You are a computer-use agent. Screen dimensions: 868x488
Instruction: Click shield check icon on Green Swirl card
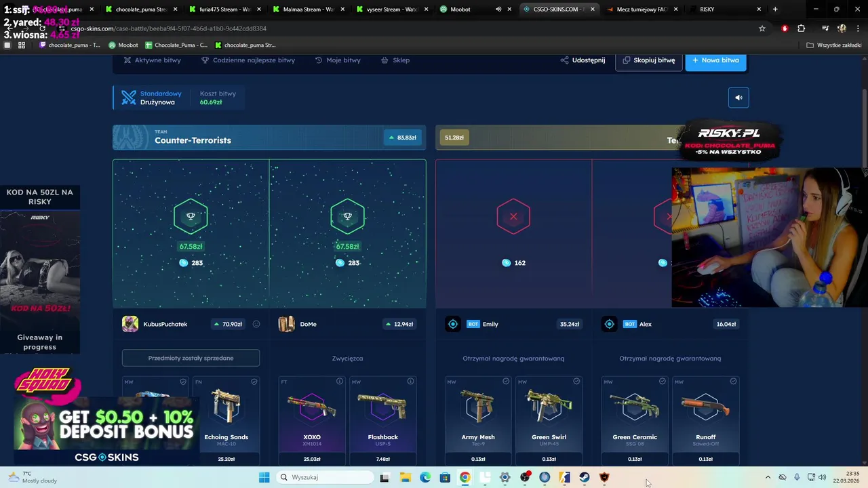click(x=576, y=382)
